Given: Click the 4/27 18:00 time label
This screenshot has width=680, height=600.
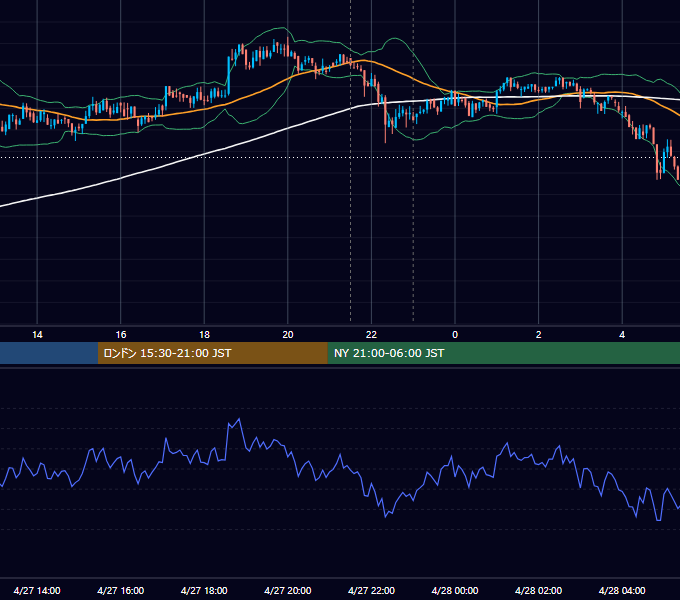Looking at the screenshot, I should point(204,590).
